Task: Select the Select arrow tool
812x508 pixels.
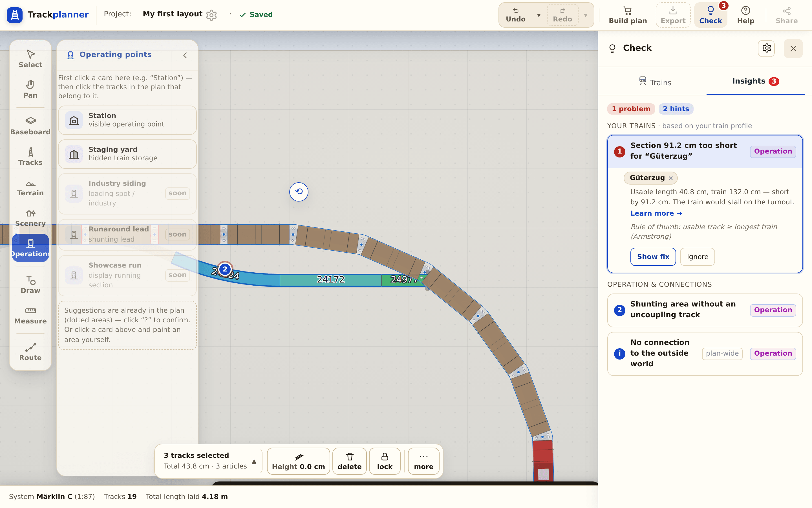Action: pyautogui.click(x=30, y=59)
